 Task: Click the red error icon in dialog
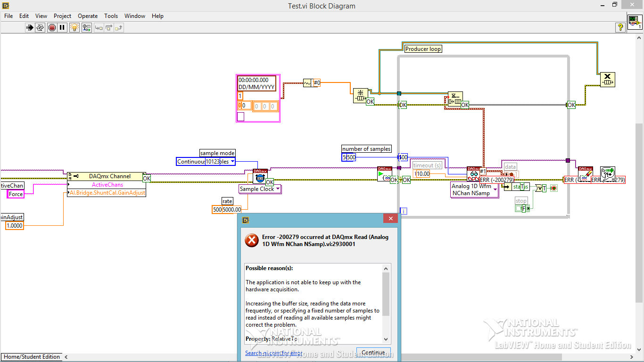tap(252, 240)
